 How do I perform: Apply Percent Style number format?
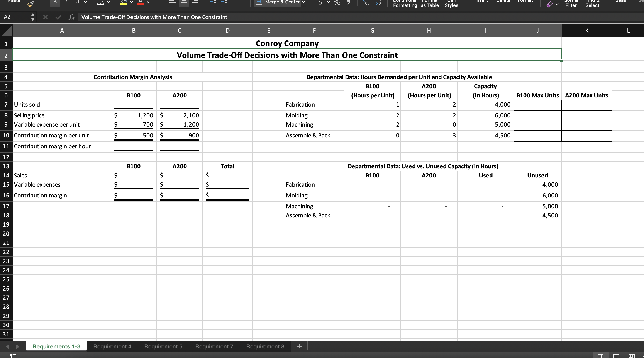pos(337,2)
